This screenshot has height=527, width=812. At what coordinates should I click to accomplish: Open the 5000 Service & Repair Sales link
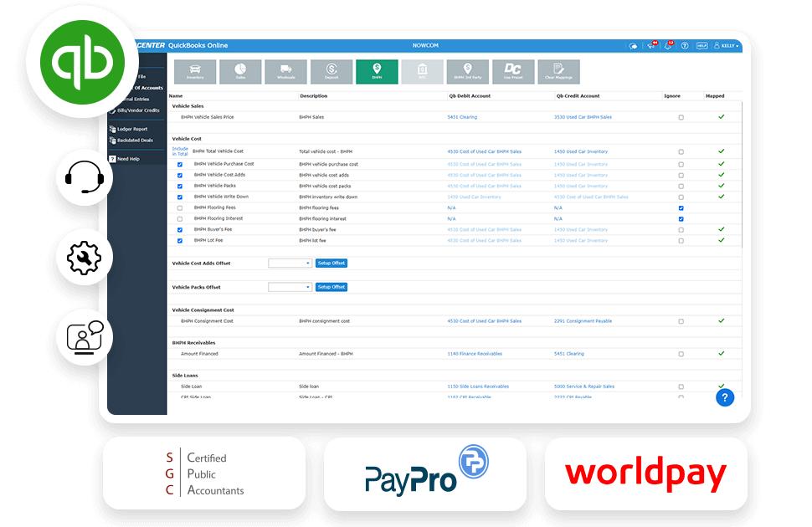pos(584,386)
